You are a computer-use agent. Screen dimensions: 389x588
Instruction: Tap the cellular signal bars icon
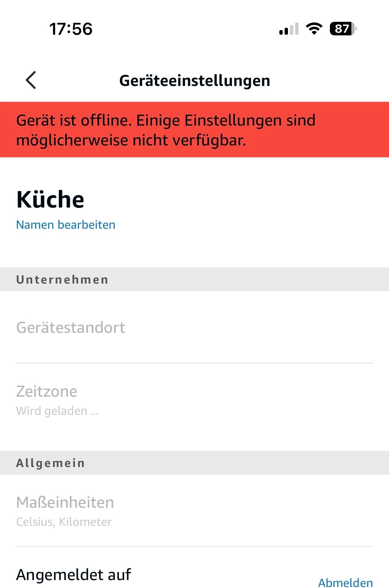[289, 29]
